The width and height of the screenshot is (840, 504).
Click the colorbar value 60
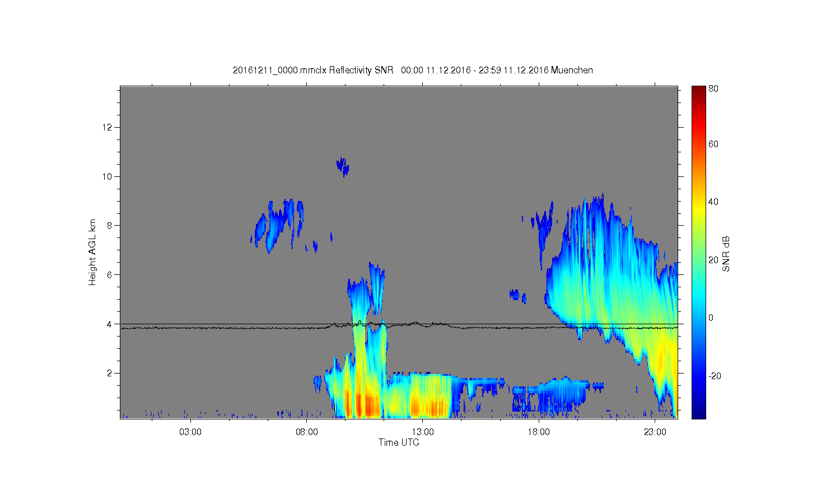pos(713,144)
